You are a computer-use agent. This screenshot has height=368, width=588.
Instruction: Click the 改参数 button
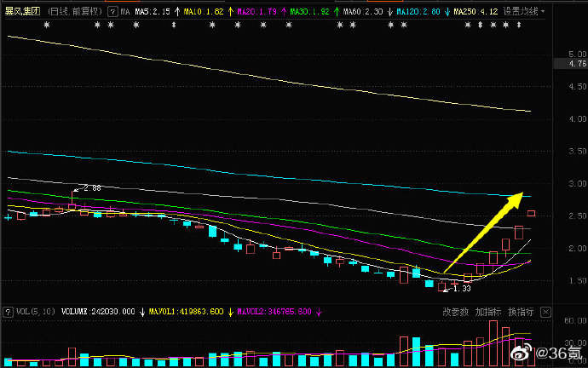[455, 312]
